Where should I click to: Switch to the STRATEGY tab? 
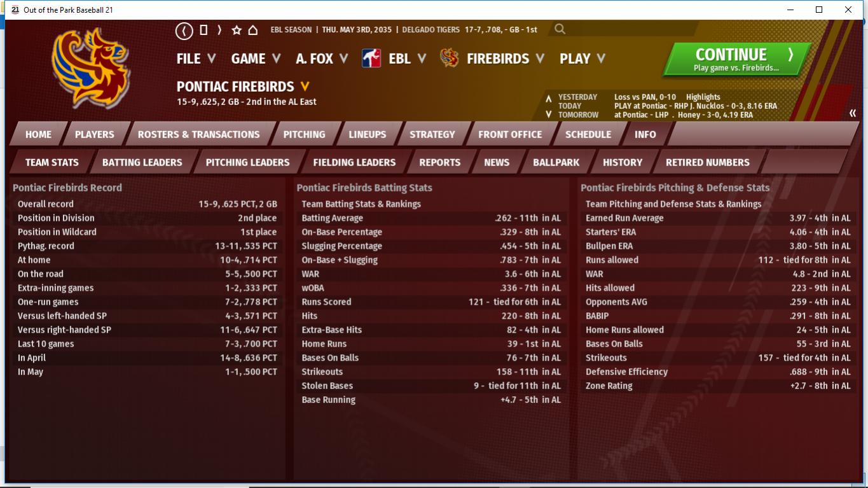[432, 134]
